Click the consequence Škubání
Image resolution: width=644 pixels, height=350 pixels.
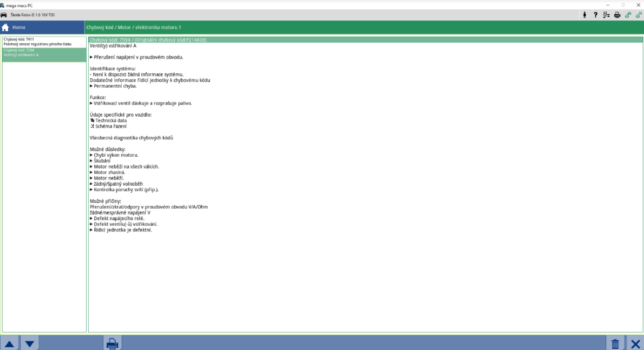point(102,161)
